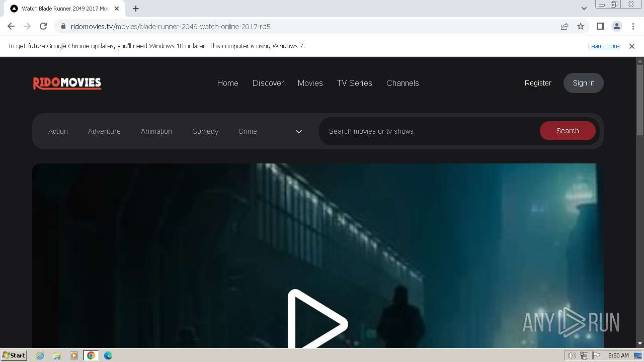Share this page icon in address bar

click(x=565, y=26)
